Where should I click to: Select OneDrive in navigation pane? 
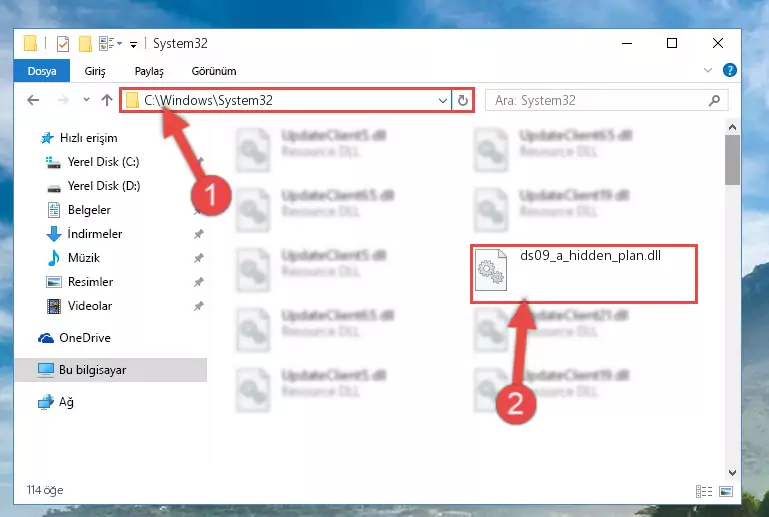tap(84, 338)
